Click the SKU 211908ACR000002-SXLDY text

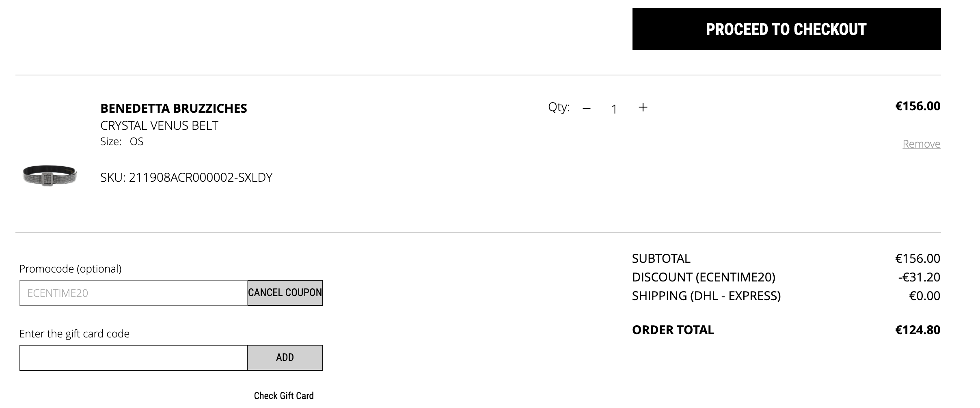[x=186, y=178]
